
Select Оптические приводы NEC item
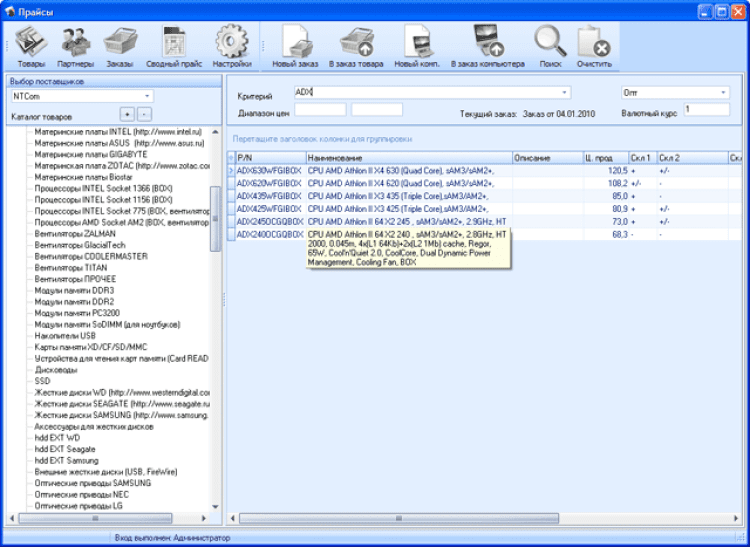81,494
